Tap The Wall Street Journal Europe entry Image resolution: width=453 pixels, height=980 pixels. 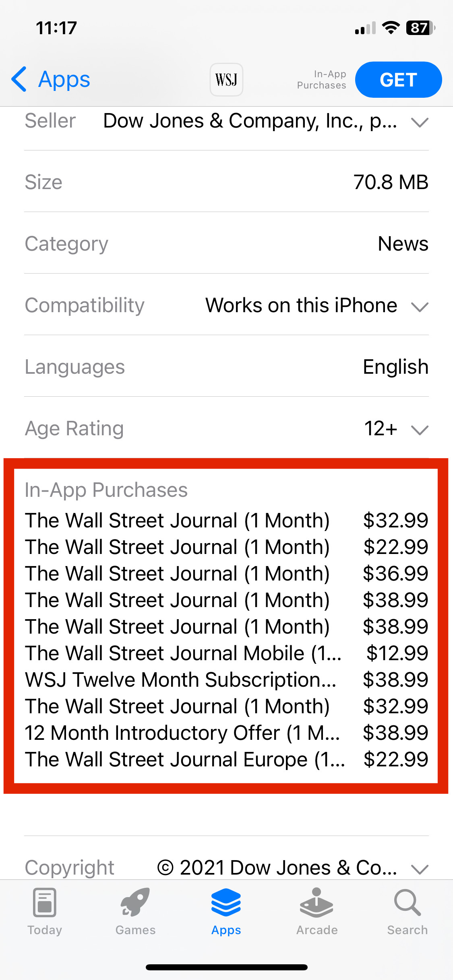(226, 760)
